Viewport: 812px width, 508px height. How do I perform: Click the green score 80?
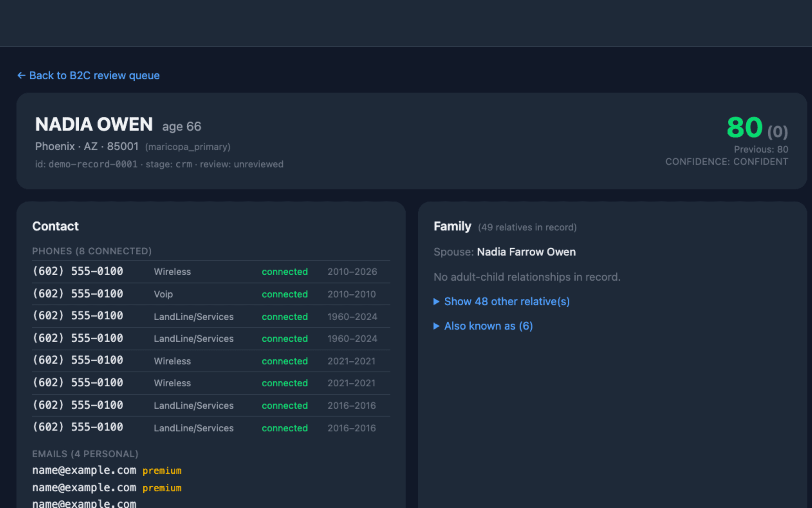(744, 127)
